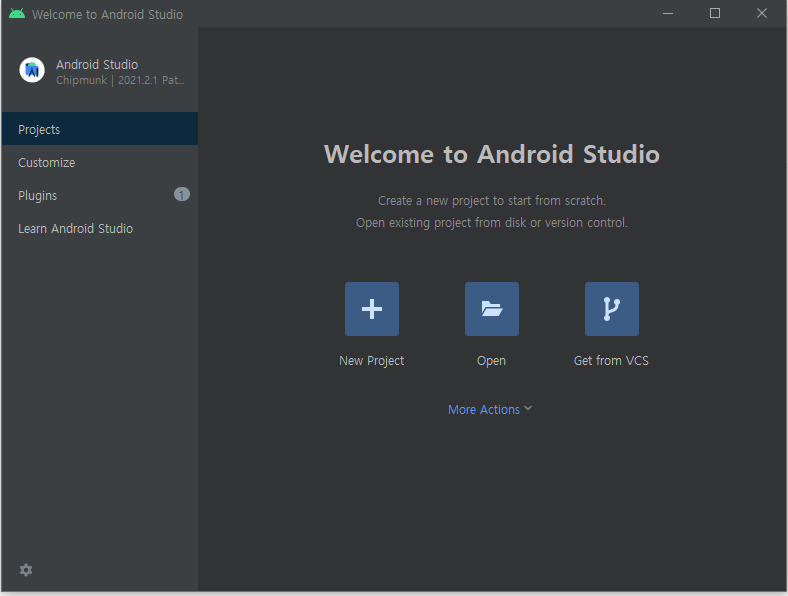
Task: Click the Android Studio product name
Action: point(97,64)
